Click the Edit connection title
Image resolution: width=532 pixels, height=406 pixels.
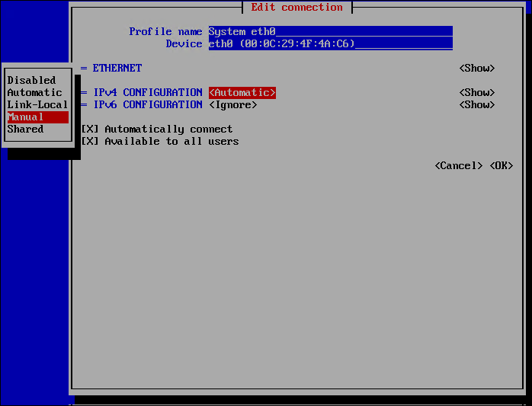pyautogui.click(x=297, y=7)
